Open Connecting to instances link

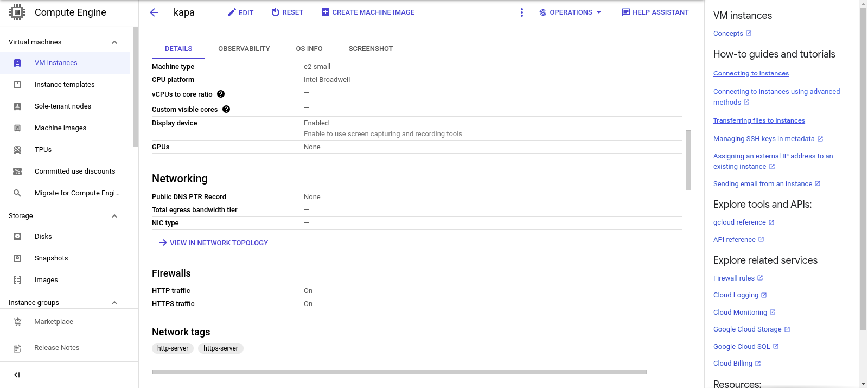tap(751, 73)
